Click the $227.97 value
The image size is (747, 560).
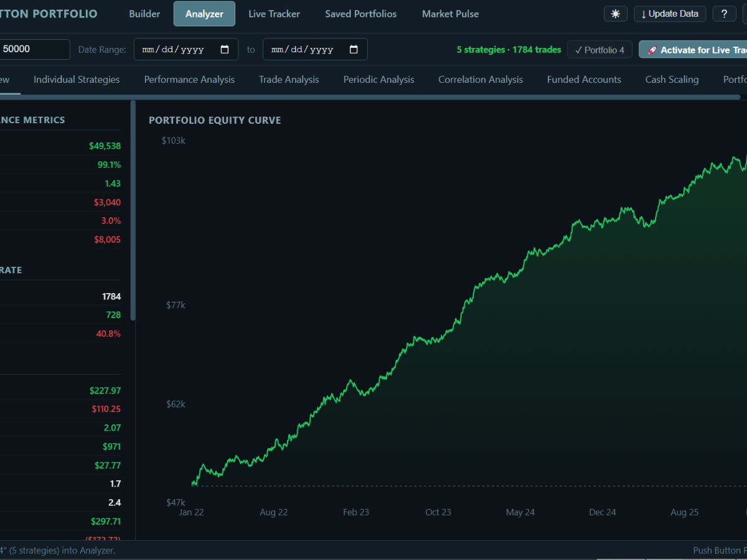click(105, 391)
